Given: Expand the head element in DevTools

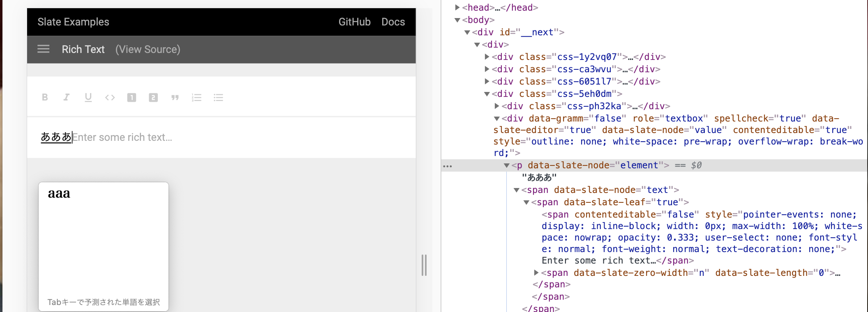Looking at the screenshot, I should click(457, 7).
